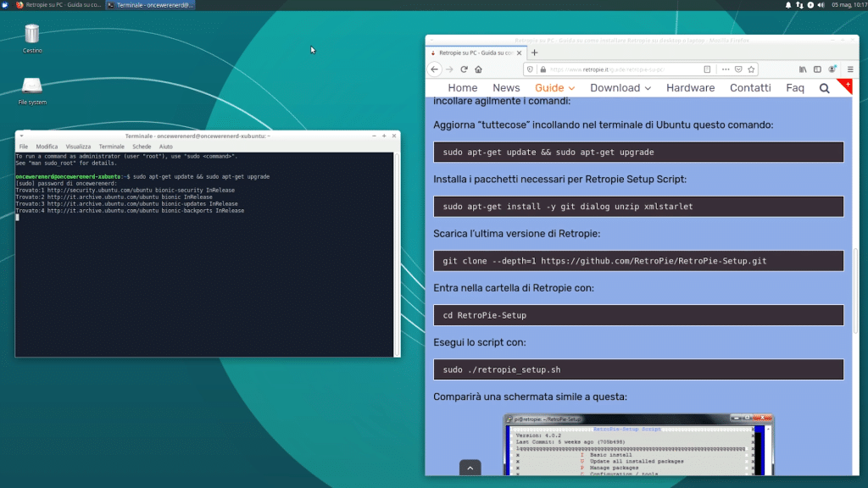Screen dimensions: 868x488
Task: Open Firefox account icon
Action: click(832, 69)
